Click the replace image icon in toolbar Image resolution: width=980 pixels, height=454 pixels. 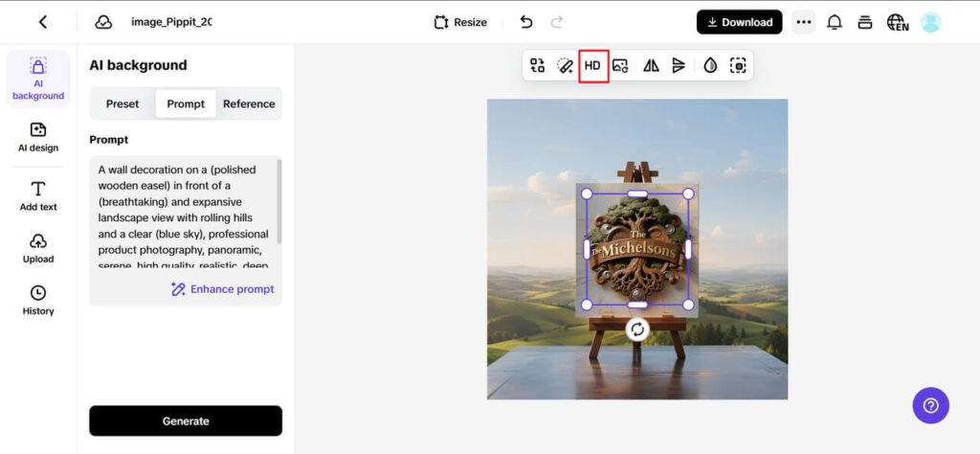click(x=620, y=65)
